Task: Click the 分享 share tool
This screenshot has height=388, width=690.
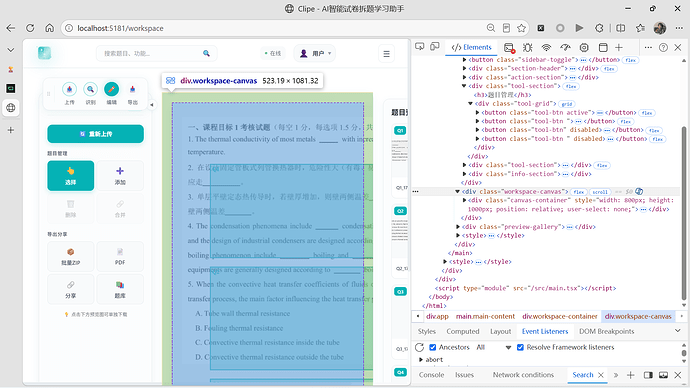Action: (70, 289)
